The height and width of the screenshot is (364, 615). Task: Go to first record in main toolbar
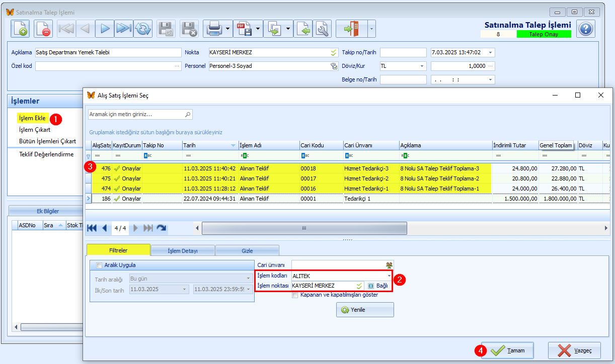tap(66, 29)
